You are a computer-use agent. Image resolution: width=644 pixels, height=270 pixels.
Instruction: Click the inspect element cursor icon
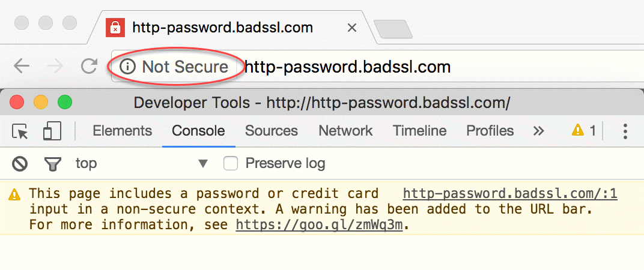tap(21, 131)
